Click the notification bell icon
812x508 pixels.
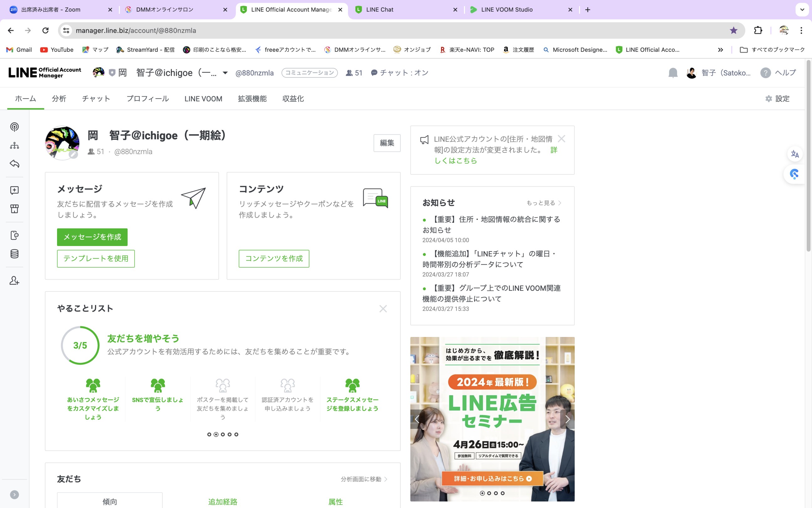pyautogui.click(x=673, y=73)
